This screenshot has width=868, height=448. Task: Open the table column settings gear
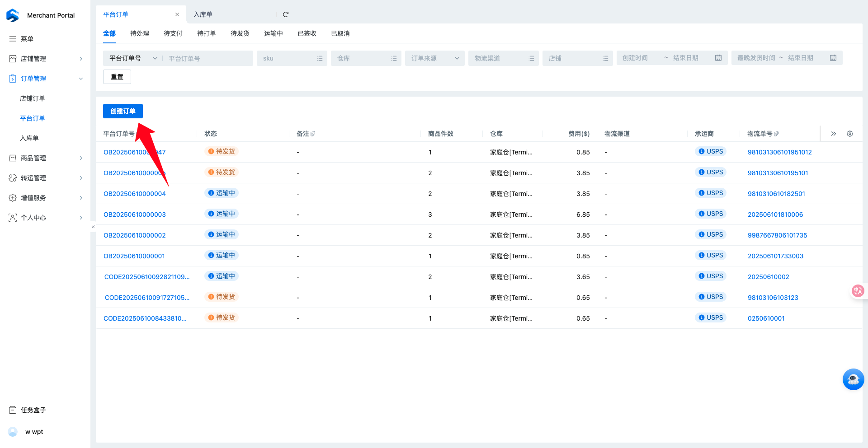(x=850, y=134)
